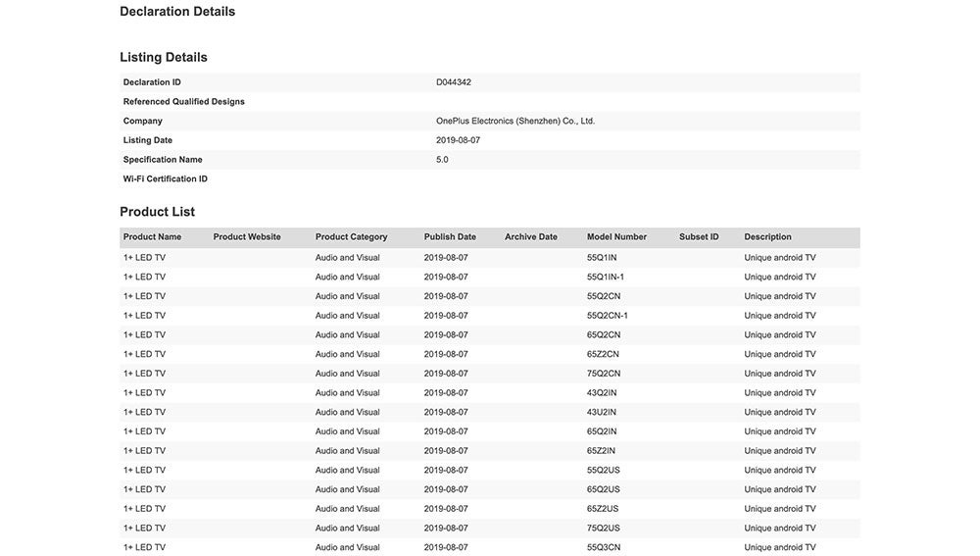
Task: Select the Model Number column header
Action: click(616, 237)
